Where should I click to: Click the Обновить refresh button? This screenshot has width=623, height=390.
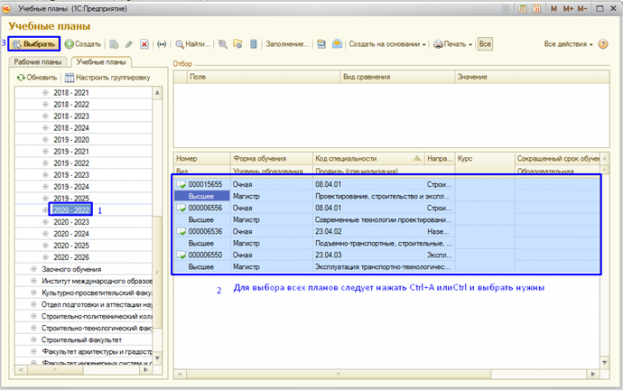click(x=37, y=77)
